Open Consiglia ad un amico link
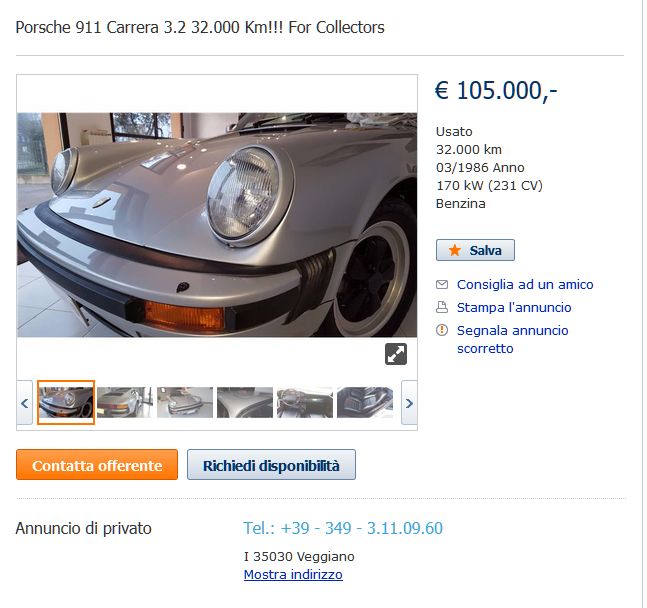This screenshot has height=608, width=647. (x=527, y=286)
